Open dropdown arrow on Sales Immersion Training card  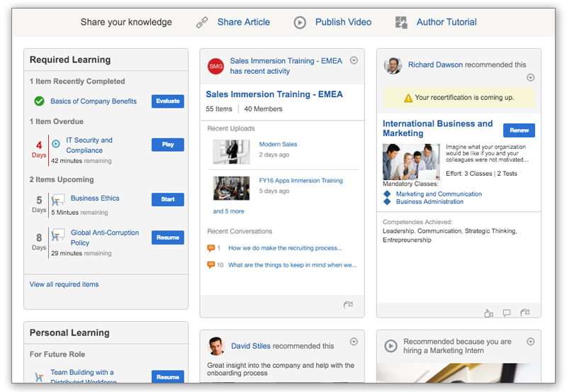(x=354, y=60)
